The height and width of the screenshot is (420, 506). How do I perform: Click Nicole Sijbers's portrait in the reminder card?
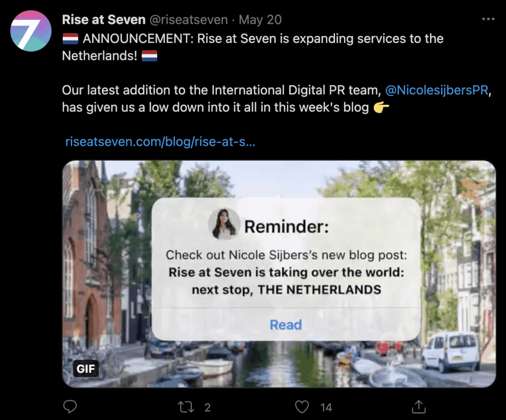pos(224,224)
